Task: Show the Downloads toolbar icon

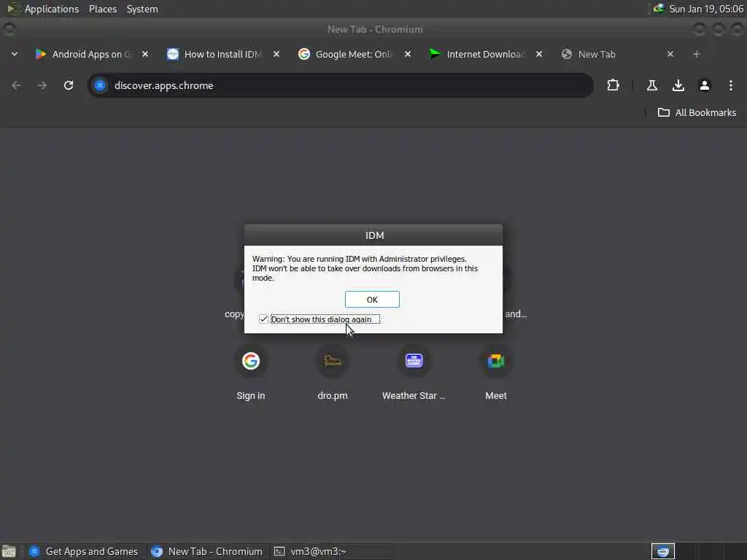Action: click(x=678, y=85)
